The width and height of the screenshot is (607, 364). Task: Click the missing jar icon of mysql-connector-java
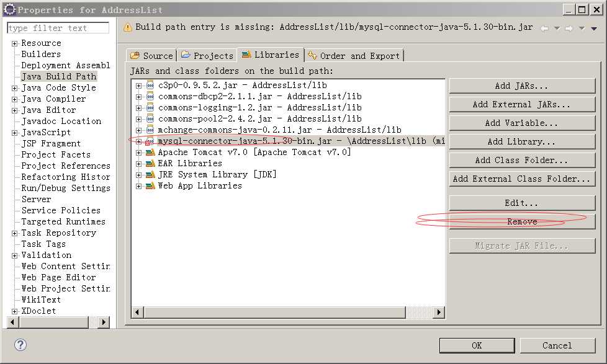click(150, 141)
